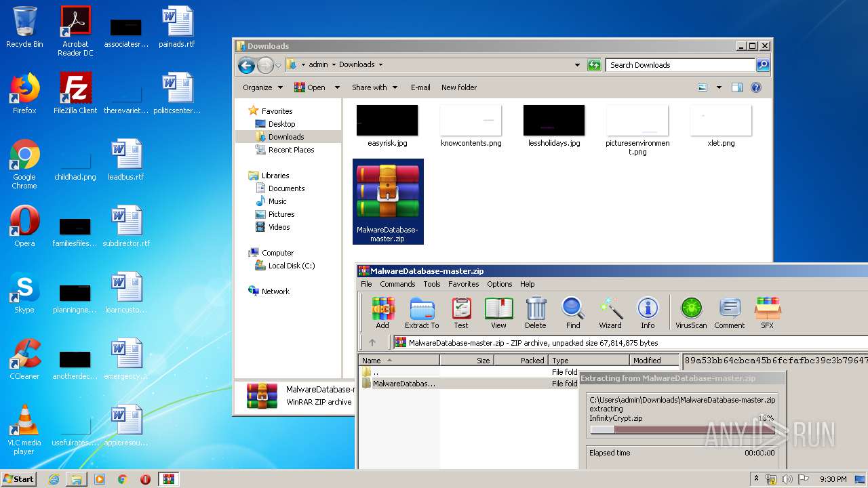868x488 pixels.
Task: Click the View file icon in WinRAR
Action: (x=498, y=313)
